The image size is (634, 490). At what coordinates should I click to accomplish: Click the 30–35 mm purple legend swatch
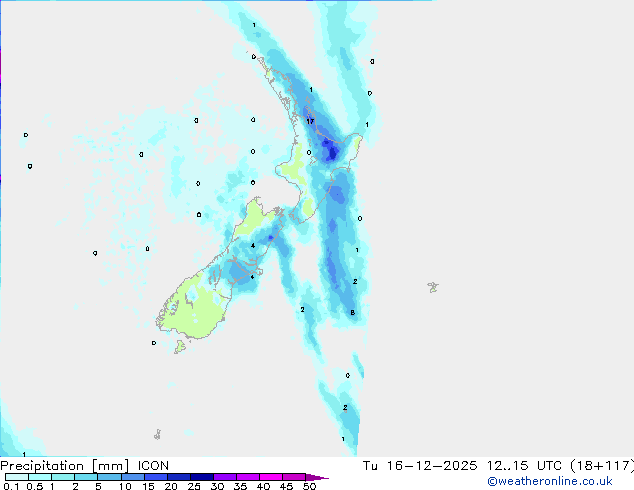pos(225,477)
